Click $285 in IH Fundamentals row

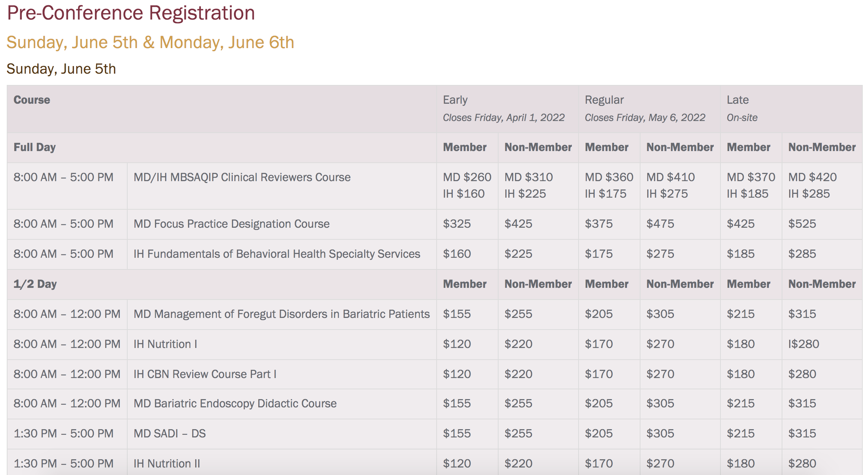coord(802,254)
